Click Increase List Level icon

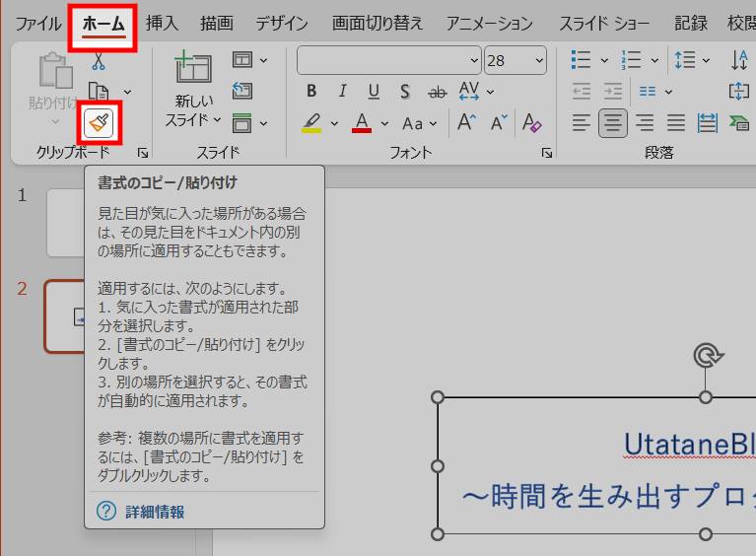point(613,91)
